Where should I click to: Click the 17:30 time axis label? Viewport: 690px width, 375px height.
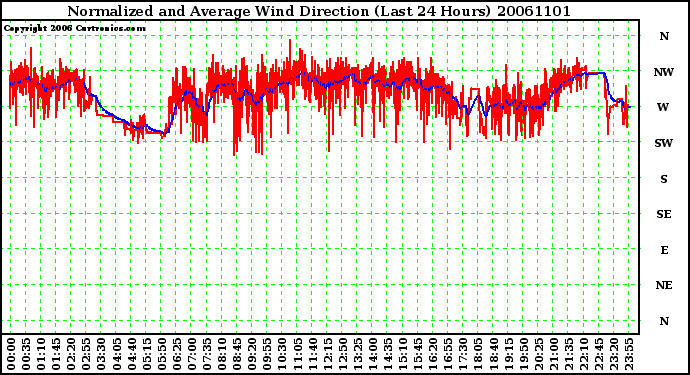point(462,355)
